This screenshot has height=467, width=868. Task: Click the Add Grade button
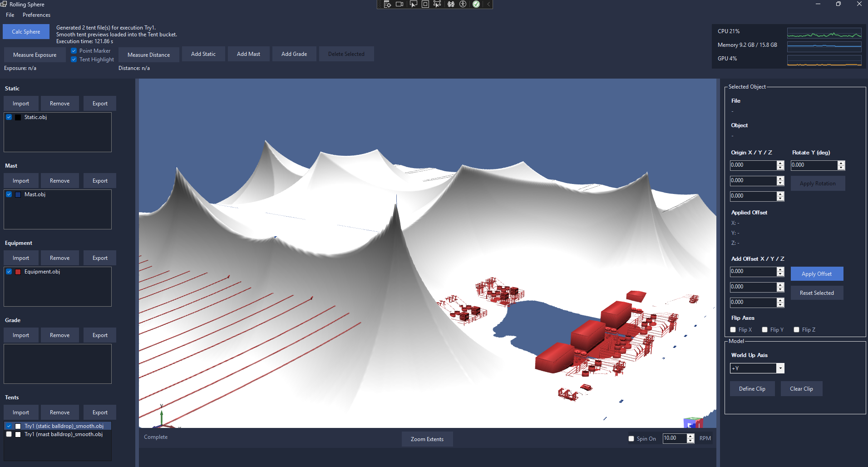pyautogui.click(x=294, y=54)
